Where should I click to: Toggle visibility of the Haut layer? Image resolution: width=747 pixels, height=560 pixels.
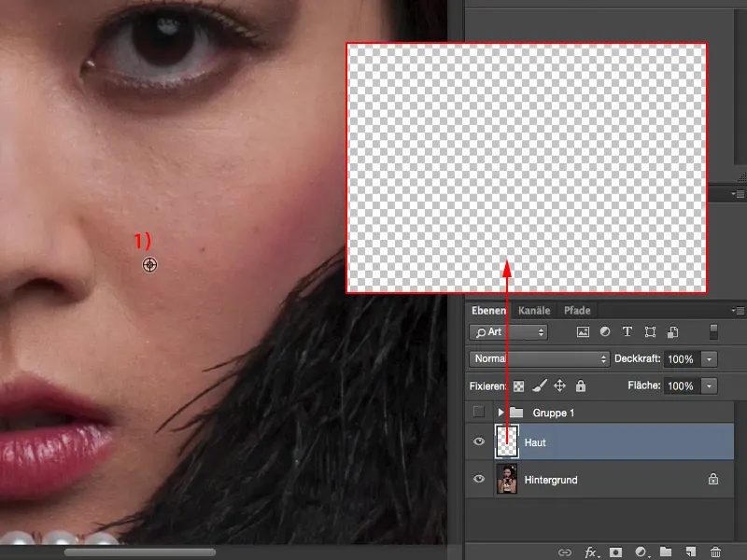click(x=480, y=441)
